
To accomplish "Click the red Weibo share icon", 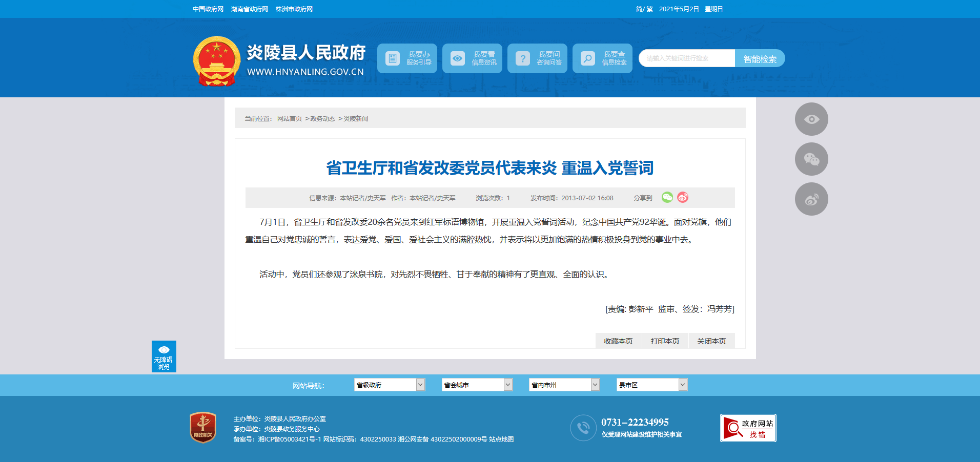I will [x=683, y=197].
